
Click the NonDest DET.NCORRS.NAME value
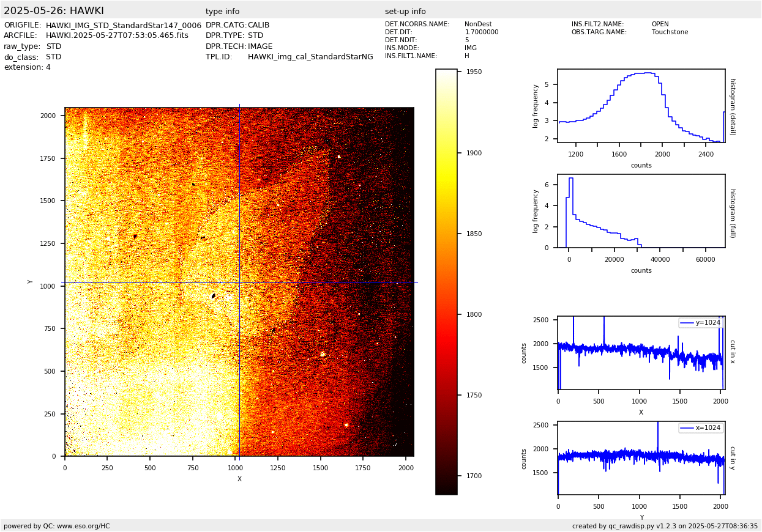click(478, 24)
